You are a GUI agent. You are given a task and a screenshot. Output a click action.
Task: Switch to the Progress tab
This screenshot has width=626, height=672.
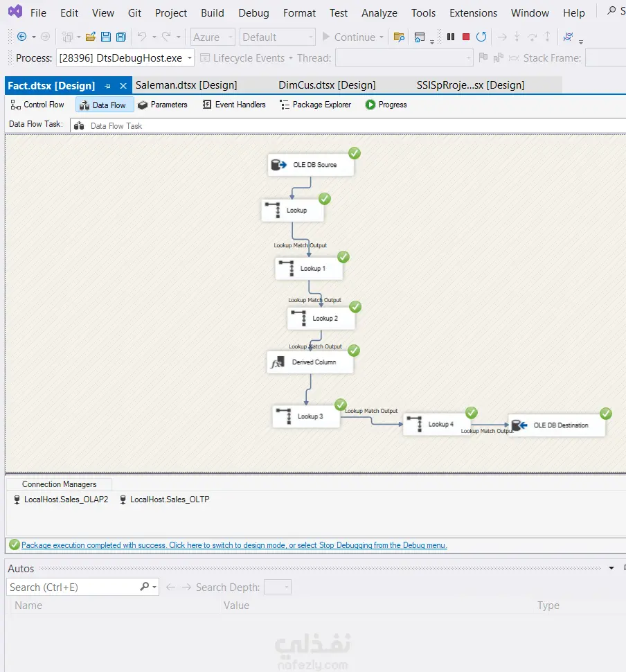point(386,105)
